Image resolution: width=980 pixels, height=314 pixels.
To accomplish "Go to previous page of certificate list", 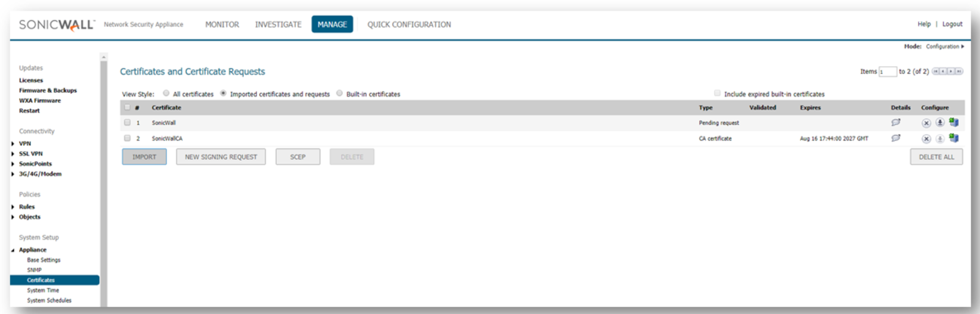I will (943, 71).
